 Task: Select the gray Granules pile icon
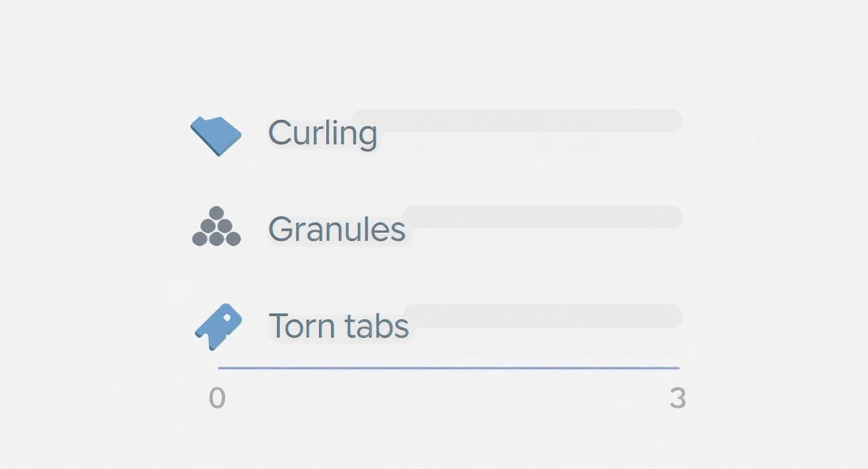click(216, 227)
